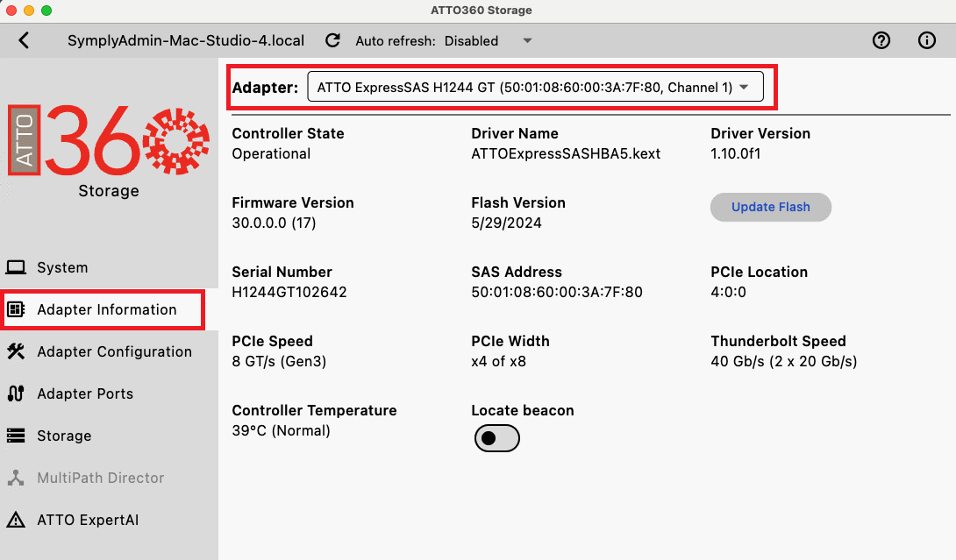
Task: Select the System menu item
Action: point(62,267)
